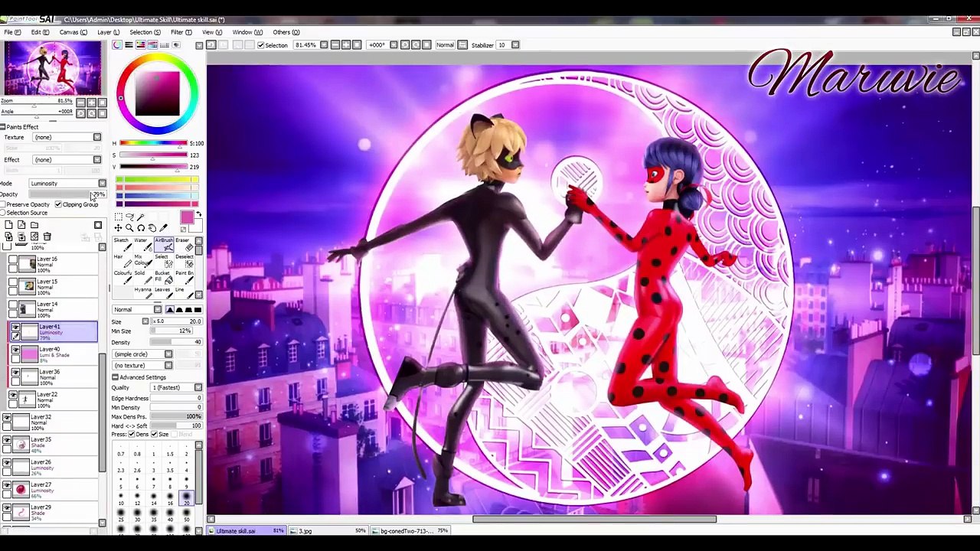Swap foreground and background colors
This screenshot has height=551, width=980.
point(198,214)
